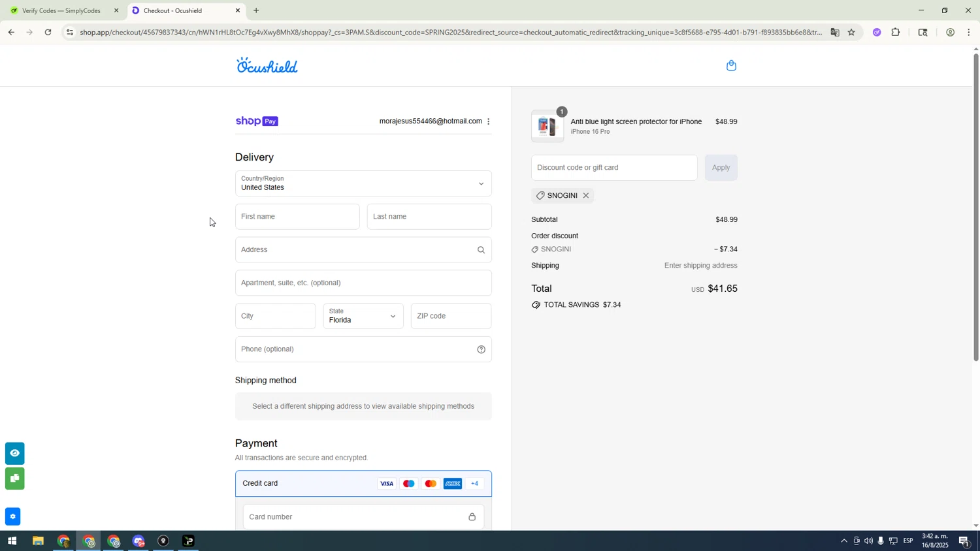Click the morajesus554466@hotmail.com email
This screenshot has height=551, width=980.
[x=431, y=121]
